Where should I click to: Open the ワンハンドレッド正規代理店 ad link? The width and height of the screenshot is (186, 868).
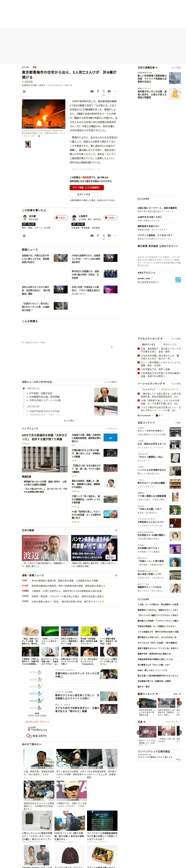point(154,751)
